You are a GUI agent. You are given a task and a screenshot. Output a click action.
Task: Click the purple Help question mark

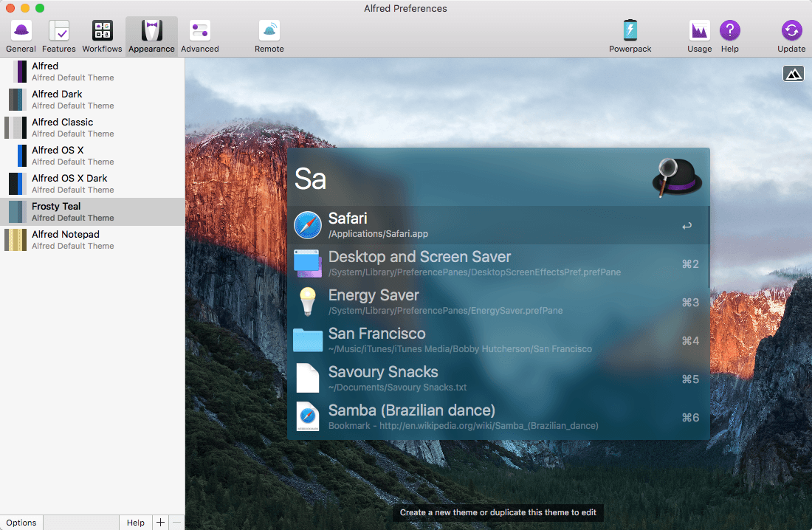729,30
